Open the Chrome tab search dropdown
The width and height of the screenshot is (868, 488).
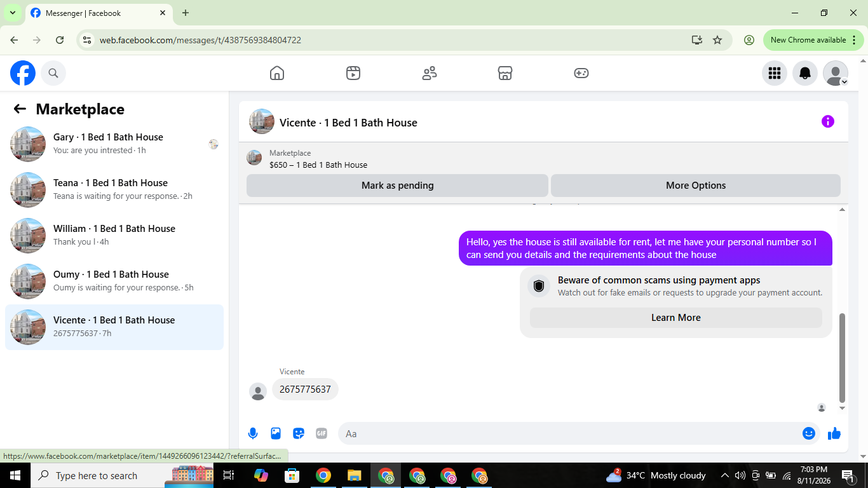12,13
